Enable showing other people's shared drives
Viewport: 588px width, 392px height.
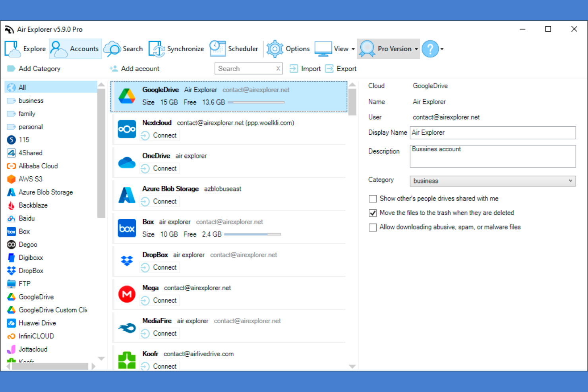373,199
